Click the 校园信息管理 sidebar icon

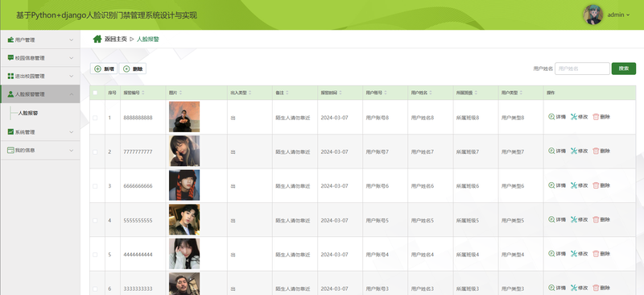[10, 58]
